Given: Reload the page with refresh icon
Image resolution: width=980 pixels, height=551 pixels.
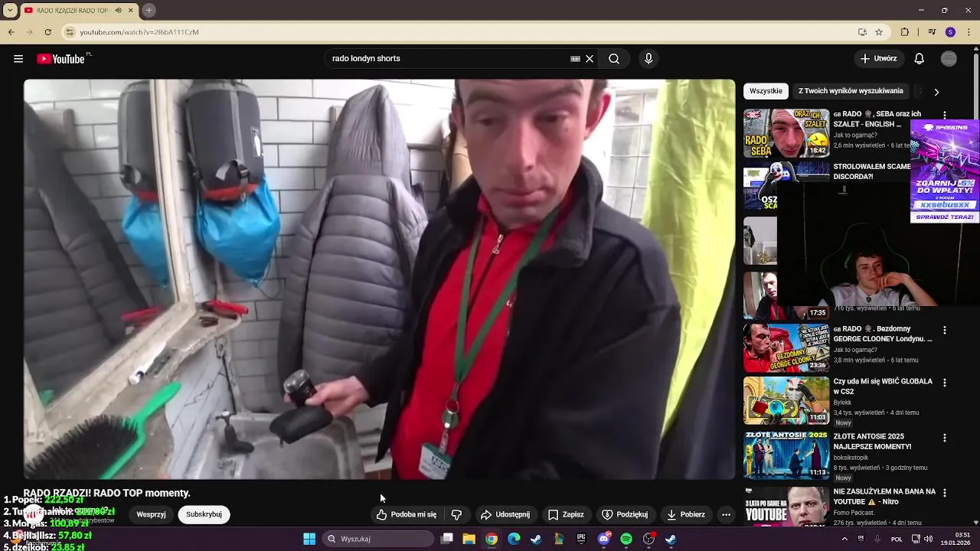Looking at the screenshot, I should [47, 32].
